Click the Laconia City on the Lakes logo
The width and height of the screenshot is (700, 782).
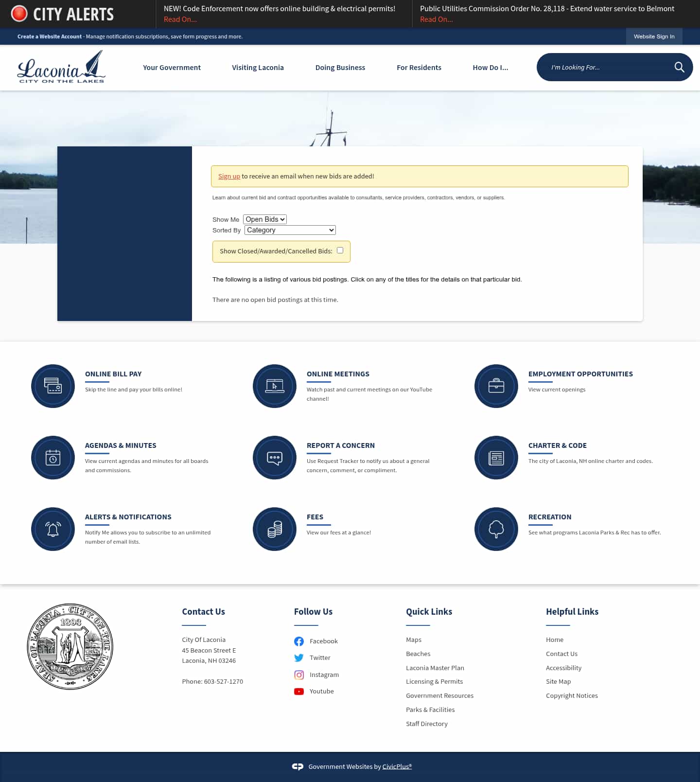[61, 67]
